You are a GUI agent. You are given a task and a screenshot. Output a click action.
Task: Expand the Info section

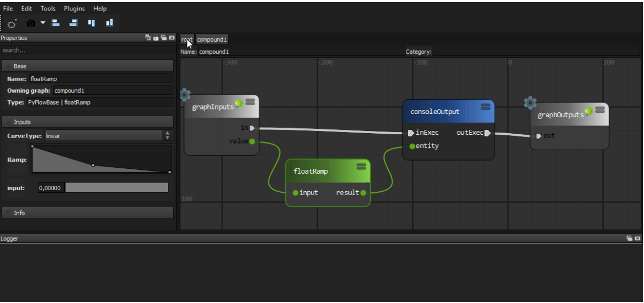tap(88, 213)
